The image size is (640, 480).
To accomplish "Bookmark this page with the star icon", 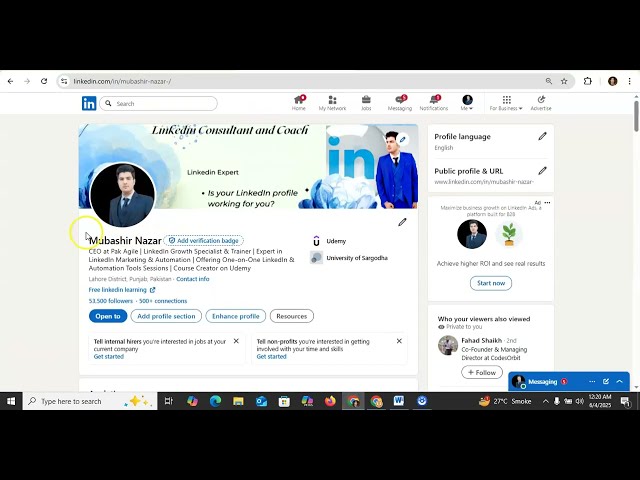I will 564,81.
